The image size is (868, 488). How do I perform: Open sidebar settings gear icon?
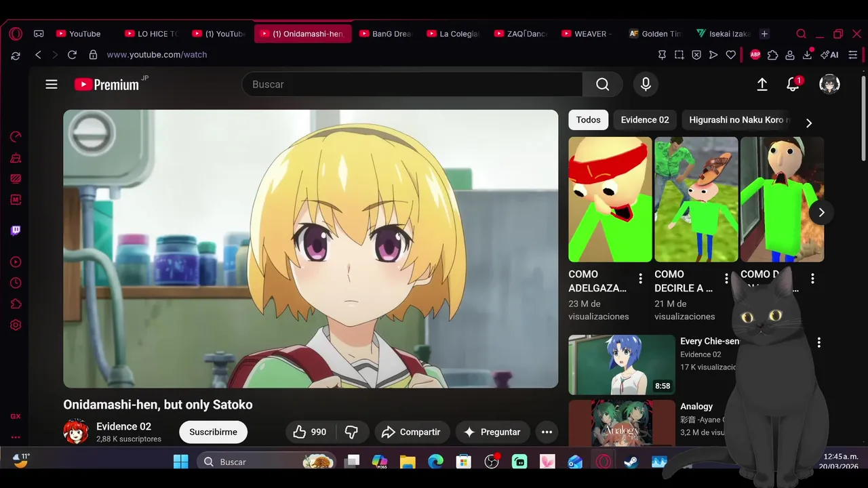16,325
